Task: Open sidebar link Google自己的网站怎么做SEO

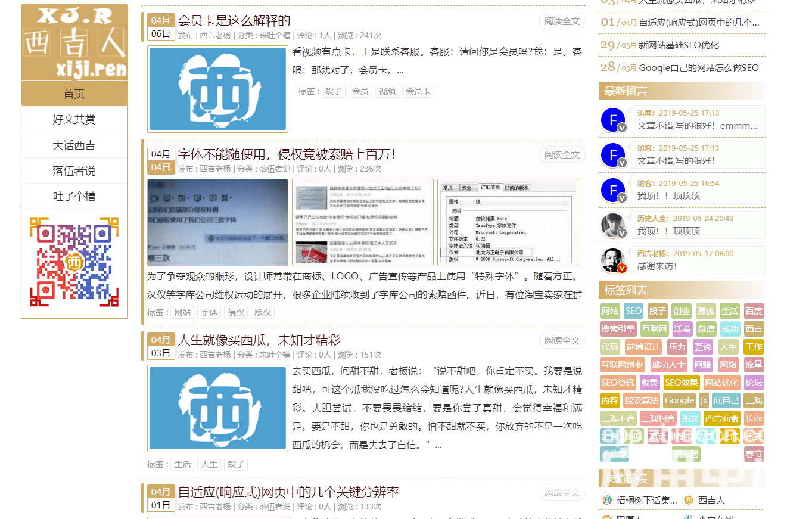Action: [698, 67]
